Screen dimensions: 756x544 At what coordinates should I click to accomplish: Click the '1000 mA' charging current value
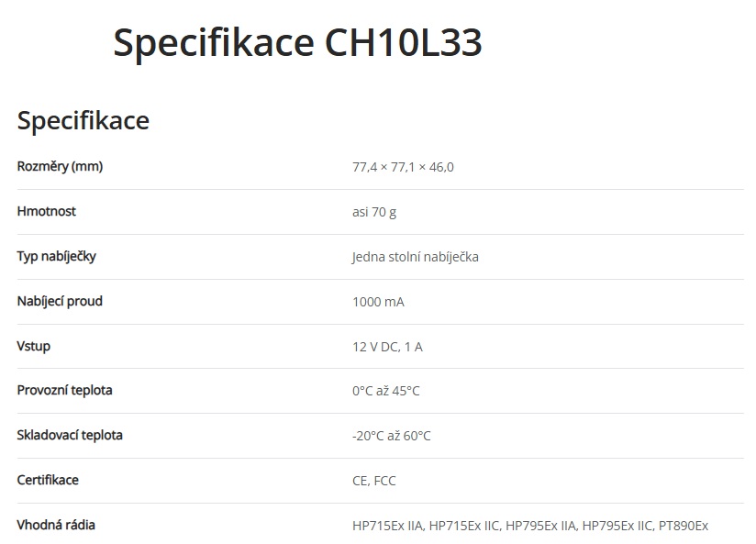tap(378, 302)
